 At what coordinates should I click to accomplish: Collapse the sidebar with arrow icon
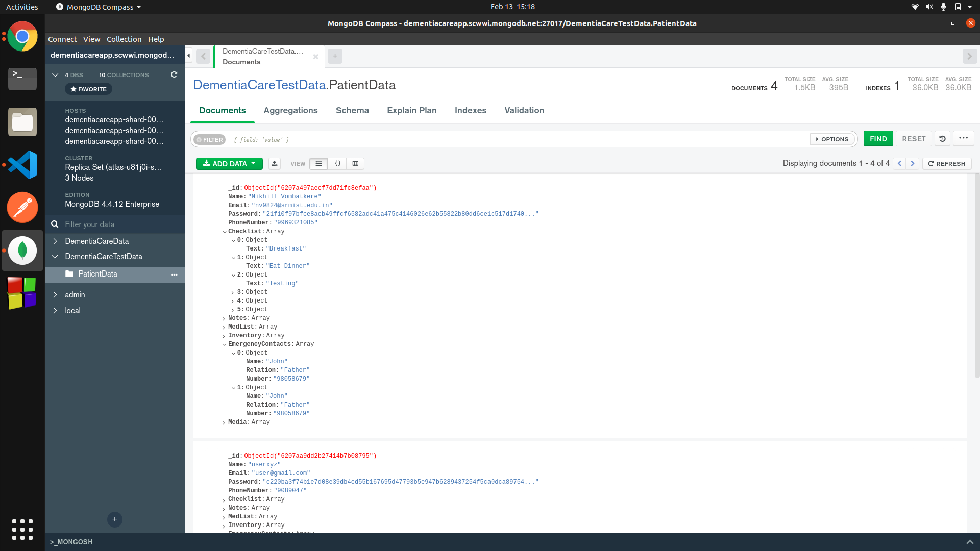[188, 56]
